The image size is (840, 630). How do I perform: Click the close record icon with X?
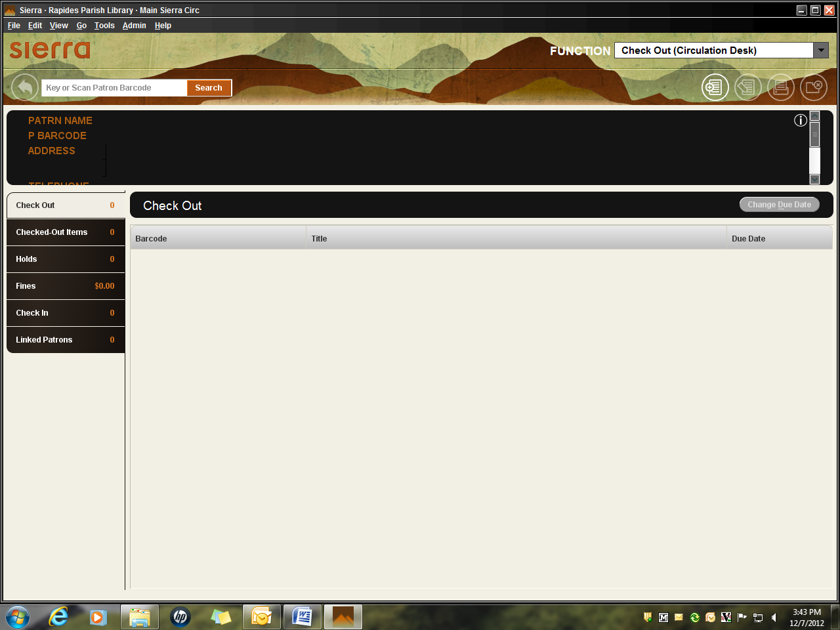tap(813, 87)
